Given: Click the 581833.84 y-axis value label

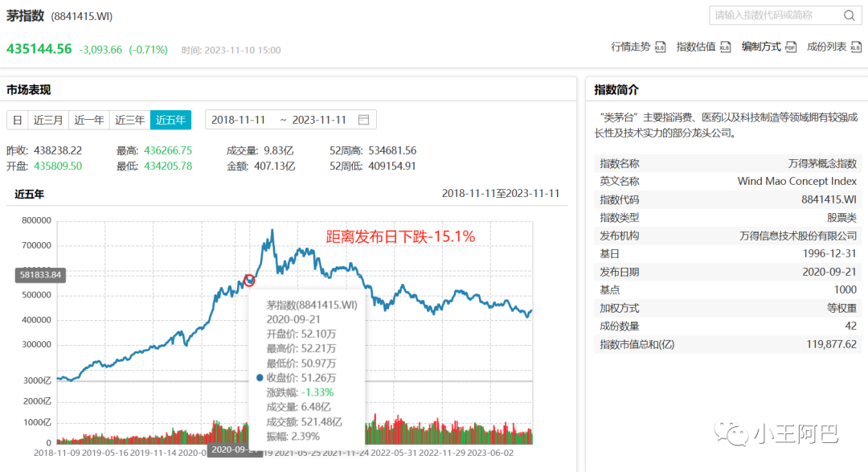Looking at the screenshot, I should (40, 275).
